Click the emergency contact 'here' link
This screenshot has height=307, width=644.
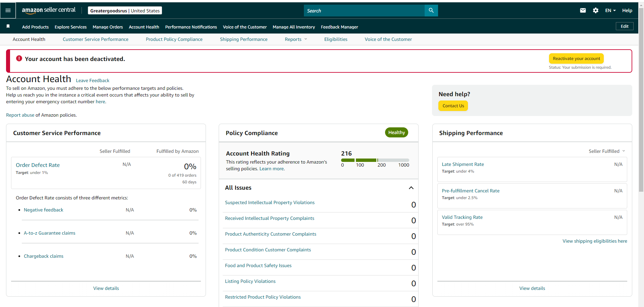coord(100,102)
